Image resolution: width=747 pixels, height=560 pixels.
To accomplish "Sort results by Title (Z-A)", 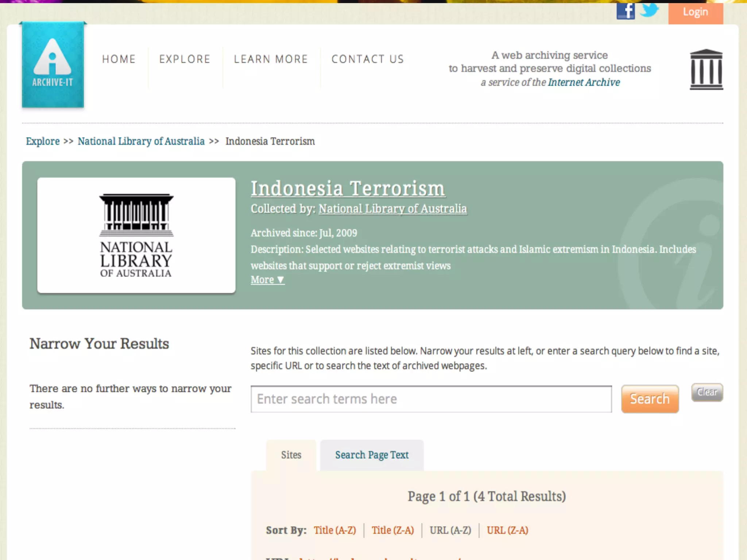I will 392,530.
